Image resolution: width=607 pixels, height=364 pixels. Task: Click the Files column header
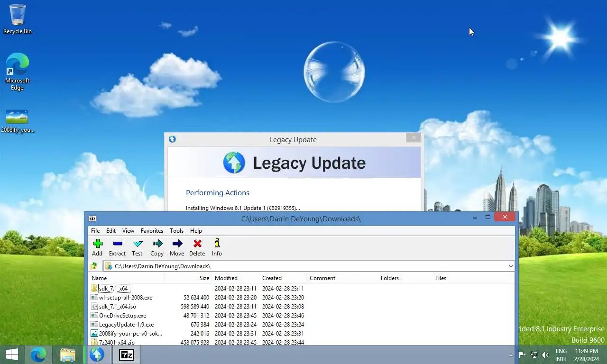pos(425,278)
